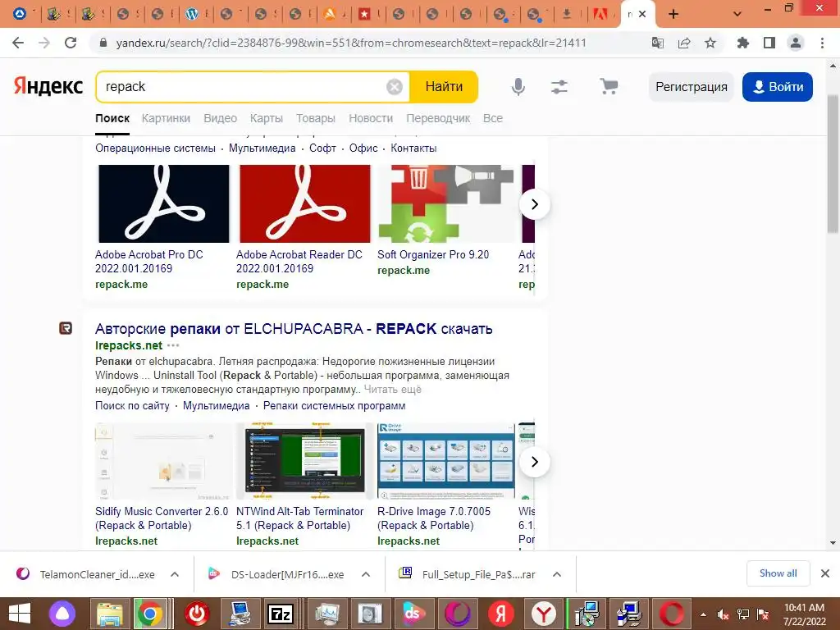
Task: Open search settings sliders icon
Action: [559, 87]
